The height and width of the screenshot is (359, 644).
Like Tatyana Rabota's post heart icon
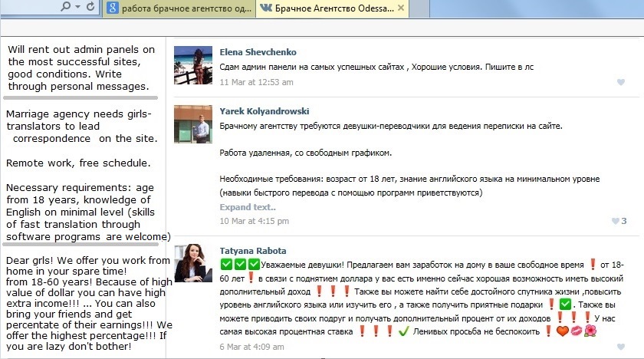(x=620, y=347)
